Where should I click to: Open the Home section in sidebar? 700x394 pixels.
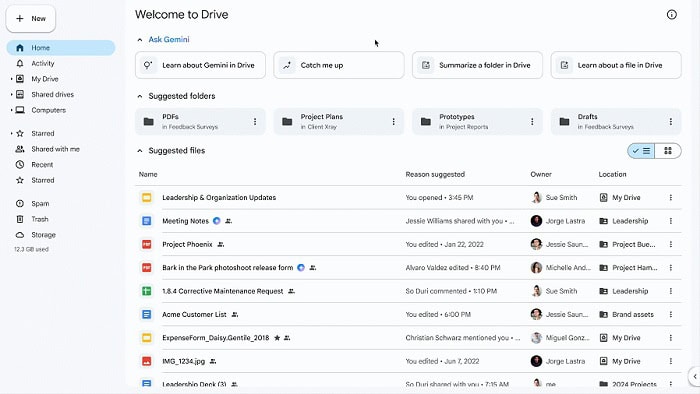coord(61,48)
